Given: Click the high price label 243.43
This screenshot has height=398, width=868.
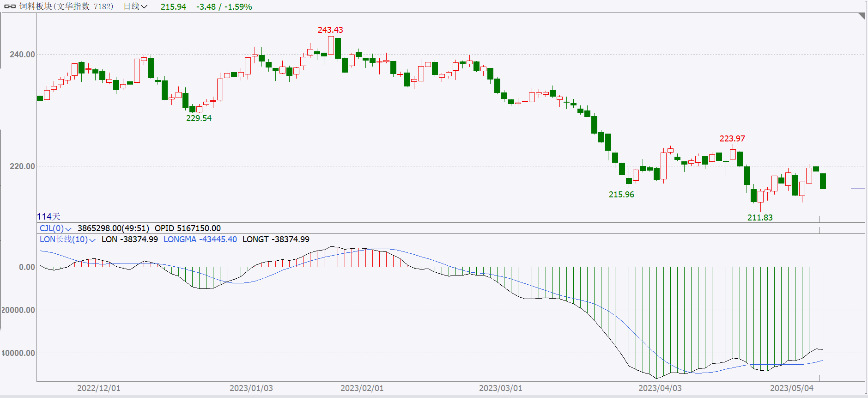Looking at the screenshot, I should pyautogui.click(x=330, y=30).
